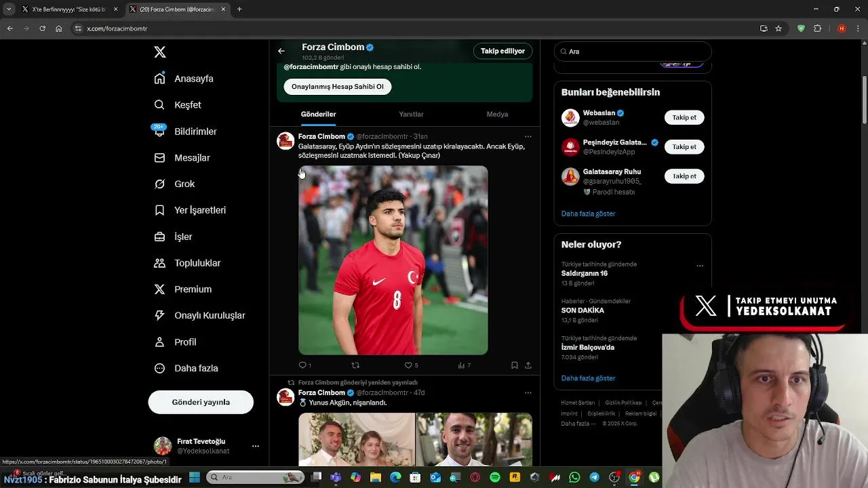This screenshot has width=868, height=488.
Task: Click browser home button
Action: tap(59, 28)
